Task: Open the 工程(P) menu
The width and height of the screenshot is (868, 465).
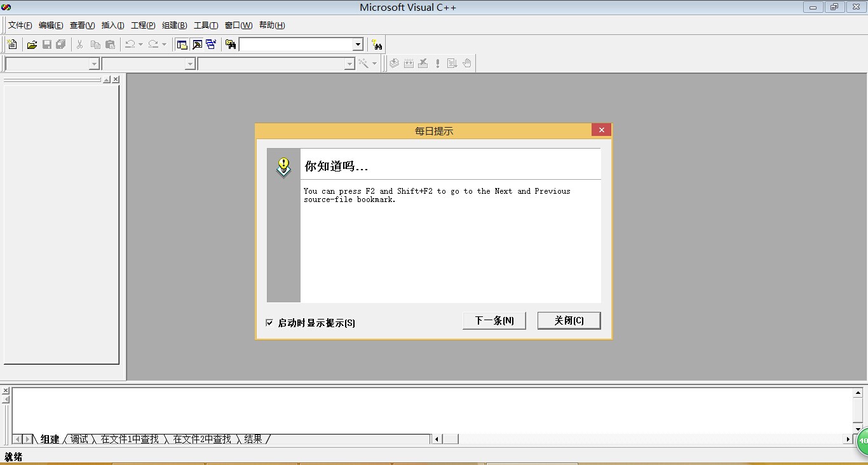Action: point(143,25)
